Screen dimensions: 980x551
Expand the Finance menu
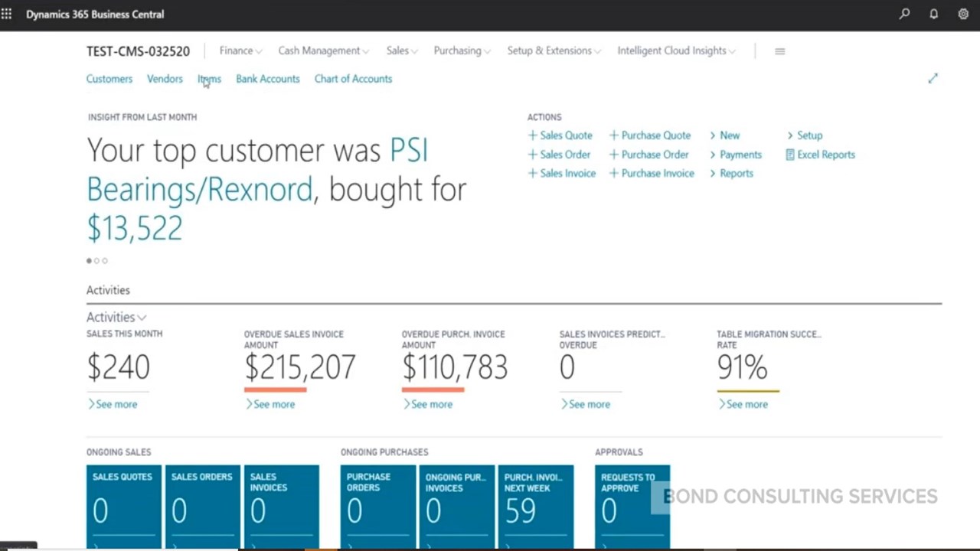240,51
